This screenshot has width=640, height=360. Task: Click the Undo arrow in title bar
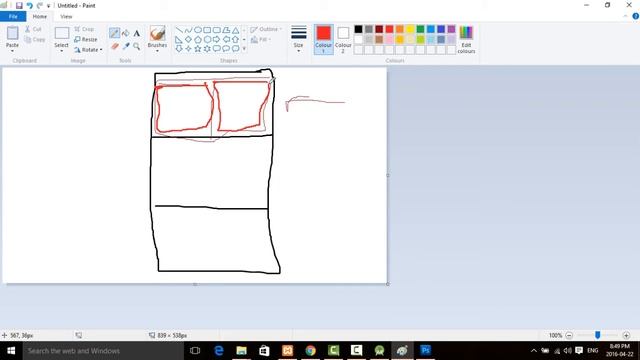(x=29, y=6)
